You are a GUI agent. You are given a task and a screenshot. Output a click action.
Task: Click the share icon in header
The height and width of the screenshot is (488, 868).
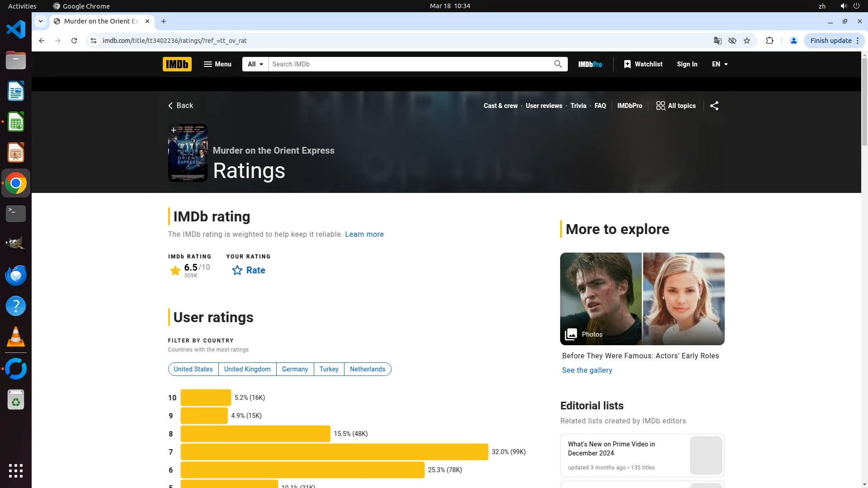pos(714,106)
